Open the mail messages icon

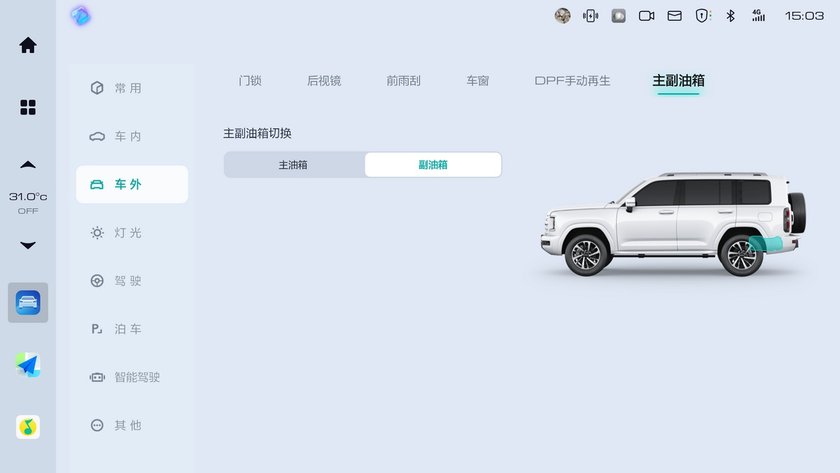tap(674, 15)
